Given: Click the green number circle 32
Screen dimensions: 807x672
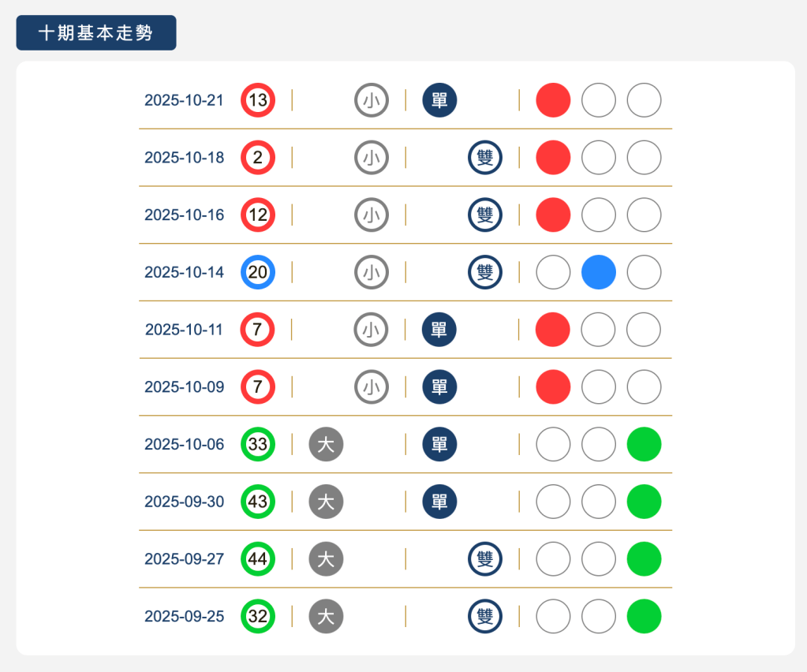Looking at the screenshot, I should [258, 616].
